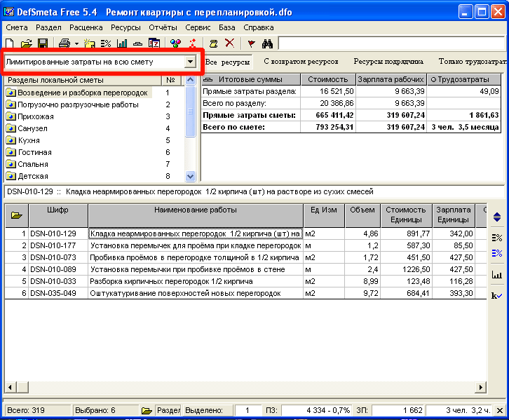This screenshot has height=420, width=509.
Task: Click the red X delete icon
Action: click(x=229, y=43)
